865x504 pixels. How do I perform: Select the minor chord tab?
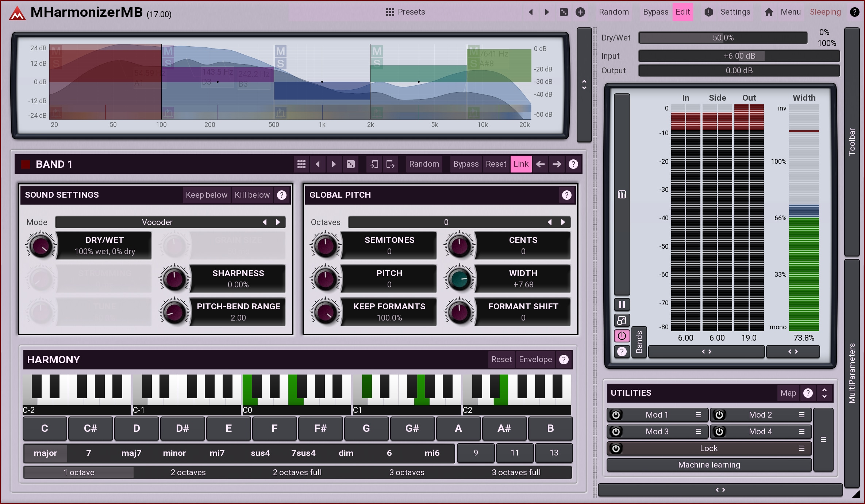click(x=174, y=453)
